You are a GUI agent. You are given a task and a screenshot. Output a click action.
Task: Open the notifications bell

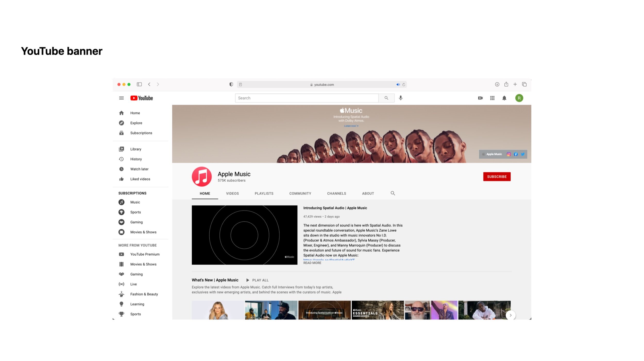[504, 98]
